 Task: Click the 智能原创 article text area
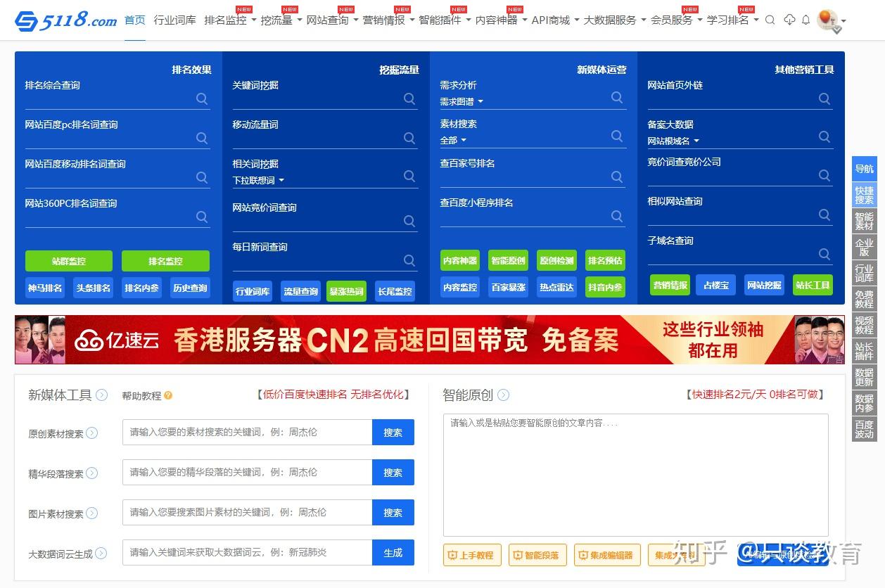coord(636,475)
